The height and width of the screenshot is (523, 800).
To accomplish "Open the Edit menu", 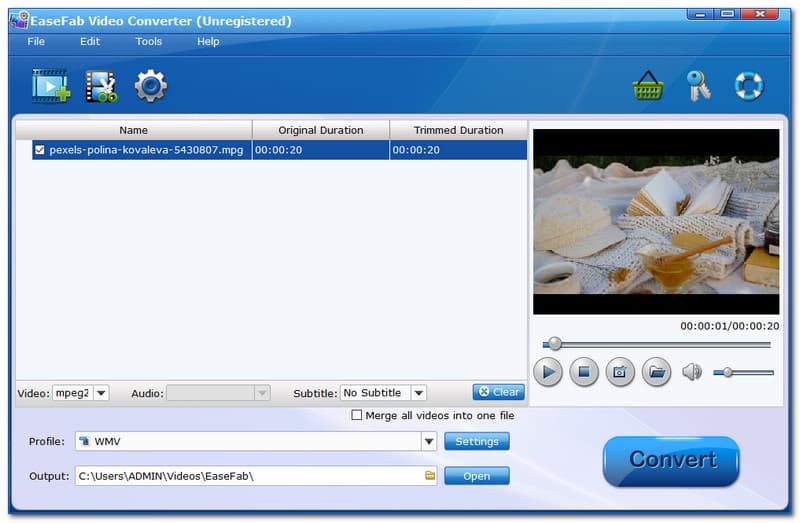I will tap(90, 41).
